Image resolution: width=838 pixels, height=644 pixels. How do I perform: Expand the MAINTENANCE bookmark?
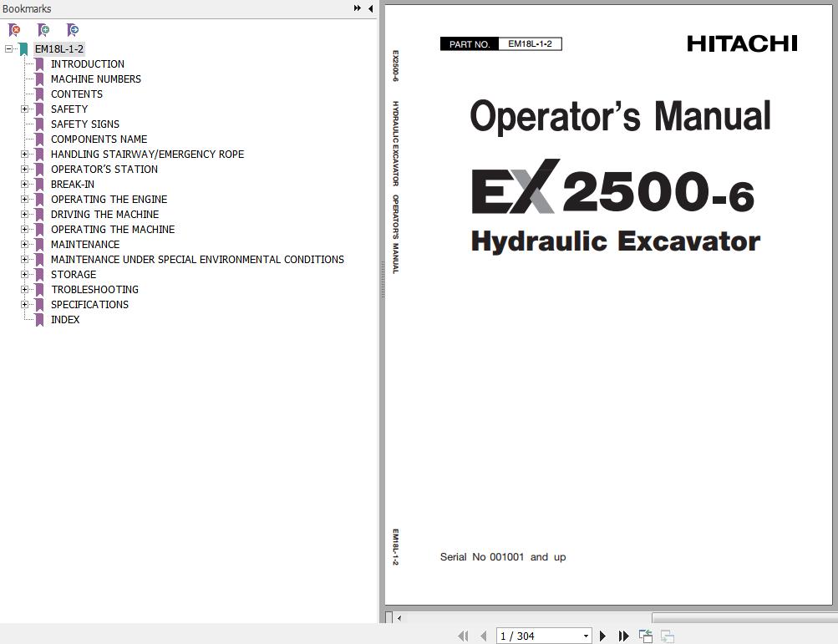tap(24, 244)
